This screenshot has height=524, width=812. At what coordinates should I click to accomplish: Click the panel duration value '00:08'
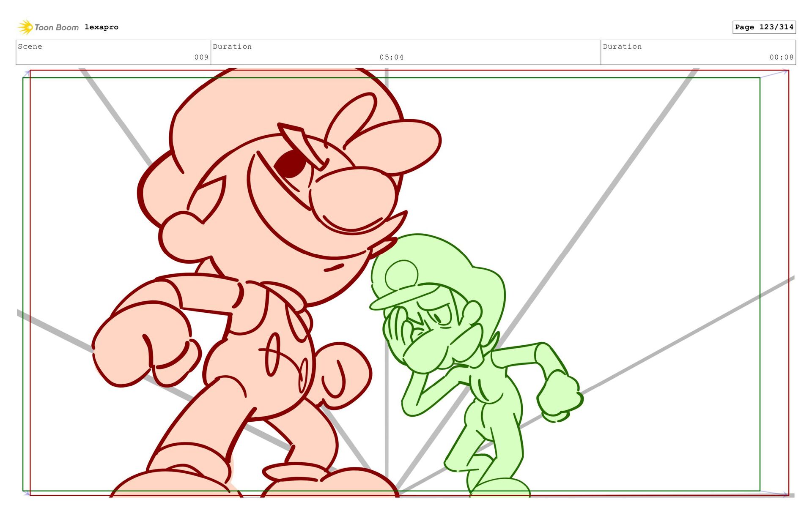(782, 57)
